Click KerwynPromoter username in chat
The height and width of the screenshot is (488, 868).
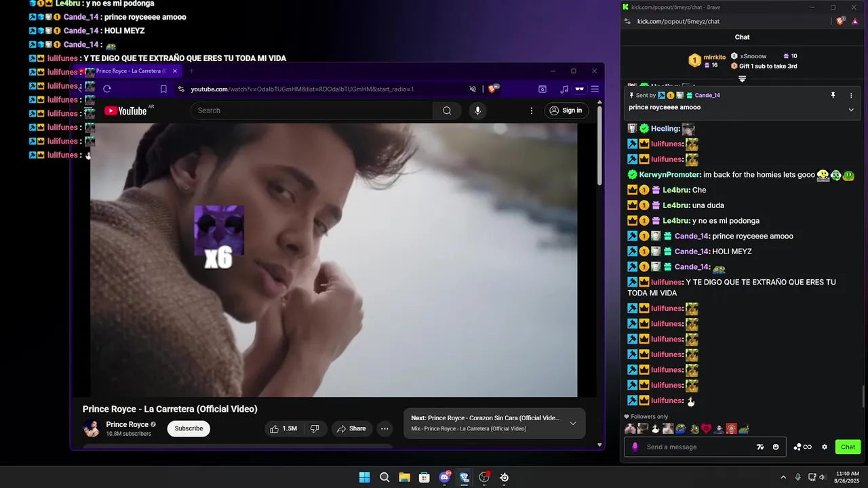pos(670,175)
